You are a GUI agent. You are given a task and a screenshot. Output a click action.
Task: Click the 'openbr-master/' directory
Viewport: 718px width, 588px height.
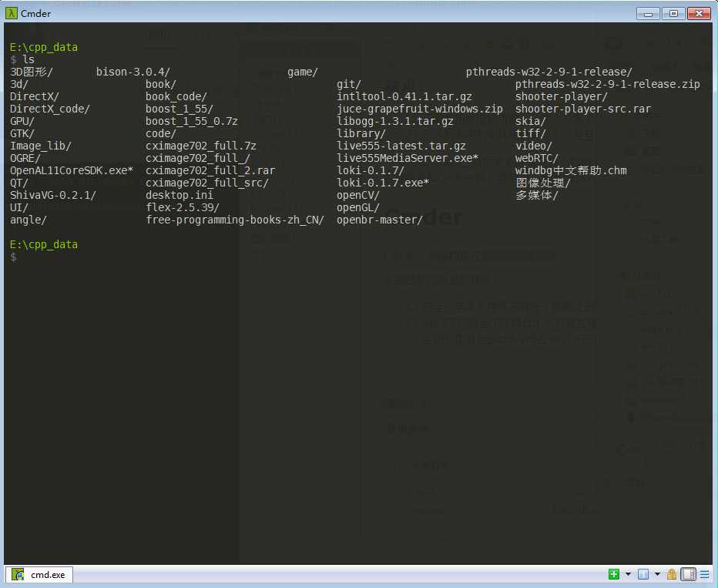click(380, 220)
